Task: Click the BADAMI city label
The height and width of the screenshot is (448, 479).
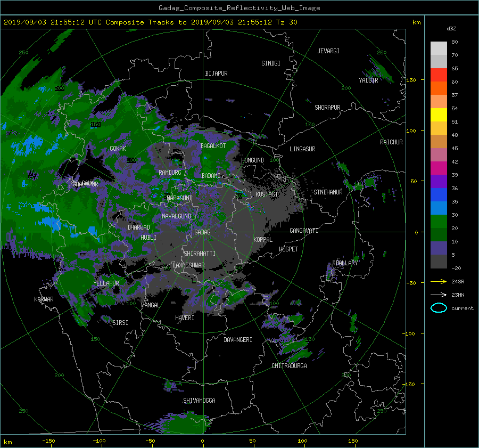Action: point(211,176)
